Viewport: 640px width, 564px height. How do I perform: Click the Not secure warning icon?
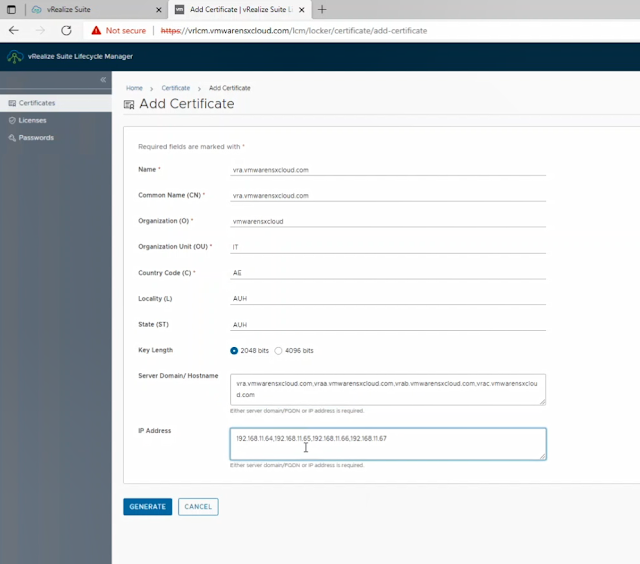pyautogui.click(x=96, y=30)
